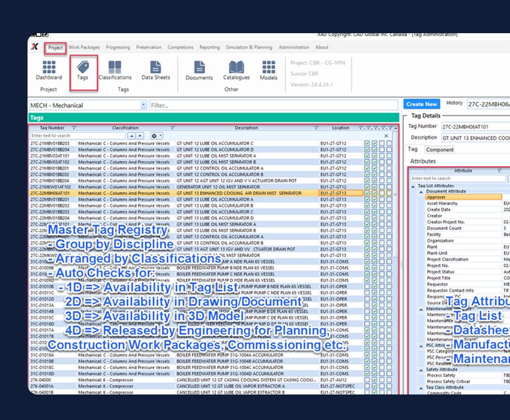Collapse the PSC Attribute group
This screenshot has height=420, width=510.
tap(421, 346)
